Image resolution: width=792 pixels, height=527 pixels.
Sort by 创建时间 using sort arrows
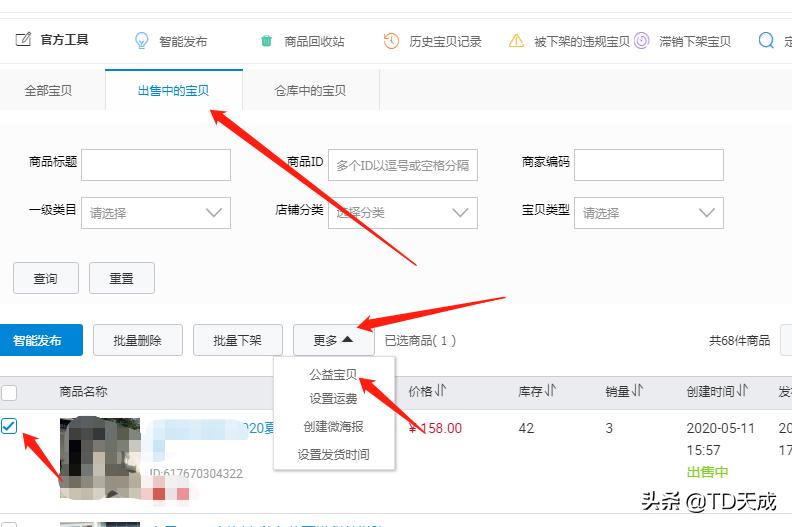click(742, 391)
